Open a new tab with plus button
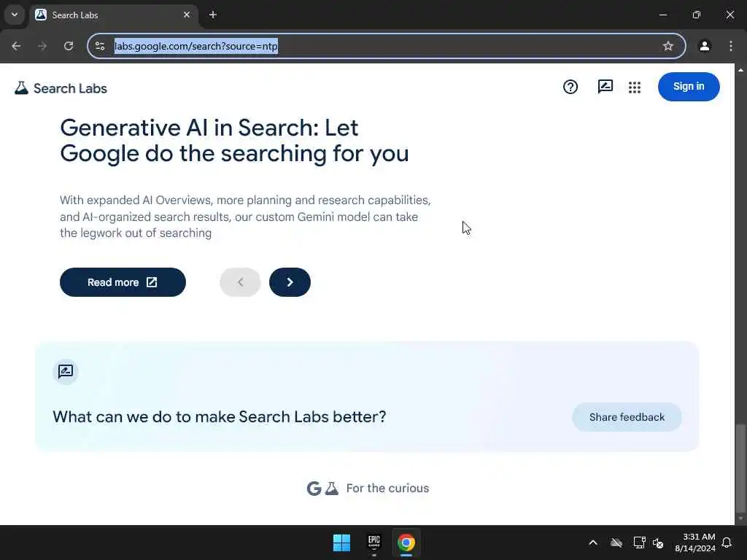This screenshot has height=560, width=747. click(213, 15)
